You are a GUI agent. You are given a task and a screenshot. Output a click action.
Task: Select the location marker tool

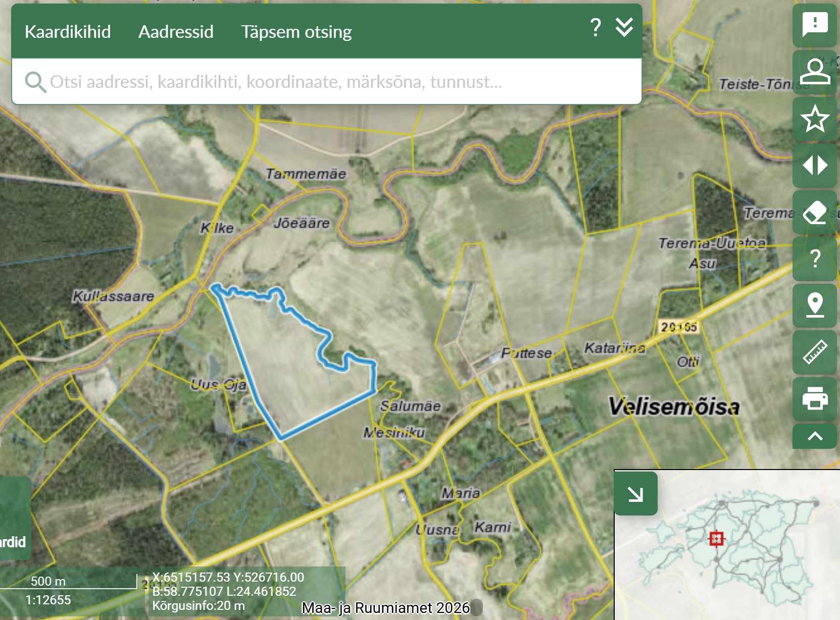pos(814,305)
